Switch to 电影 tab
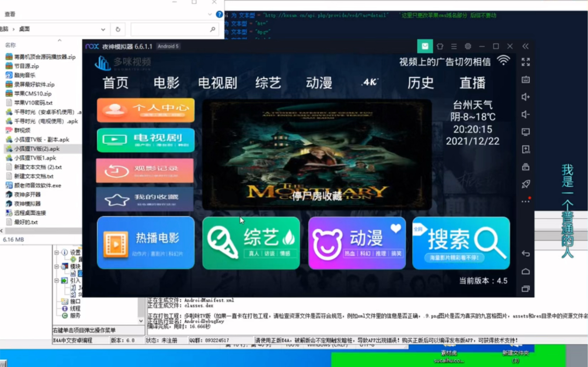588x367 pixels. pos(166,83)
